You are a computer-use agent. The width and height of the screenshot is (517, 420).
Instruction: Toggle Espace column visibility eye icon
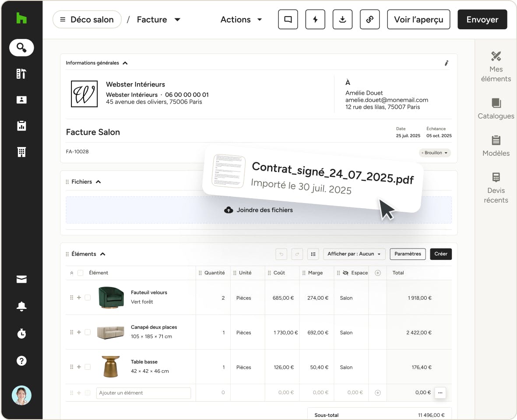click(x=345, y=273)
